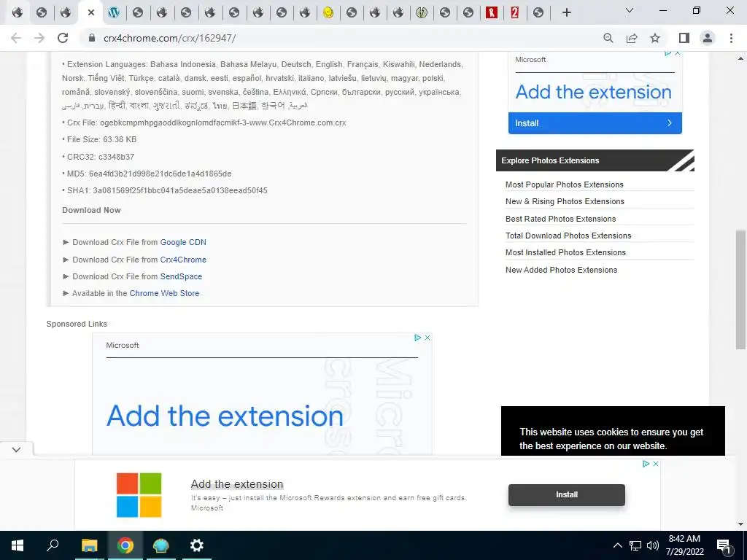This screenshot has width=747, height=560.
Task: View site security lock information
Action: pos(92,38)
